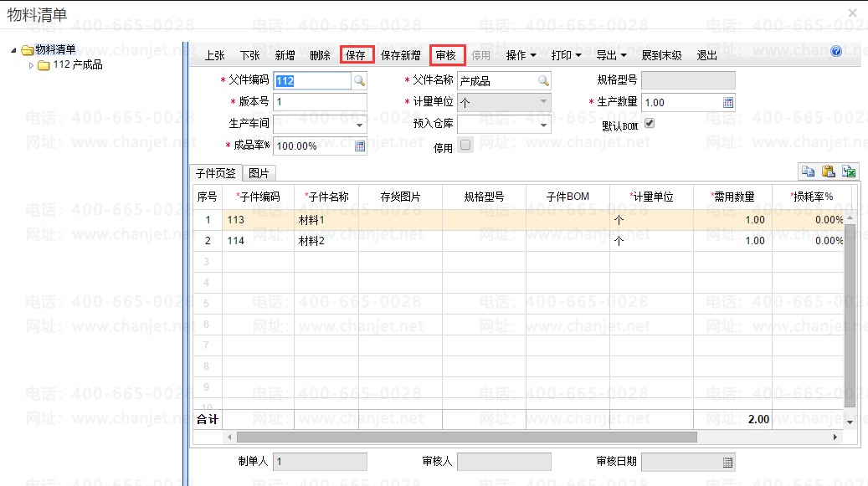Click 新增 to add new BOM
Viewport: 868px width, 486px height.
pos(285,55)
